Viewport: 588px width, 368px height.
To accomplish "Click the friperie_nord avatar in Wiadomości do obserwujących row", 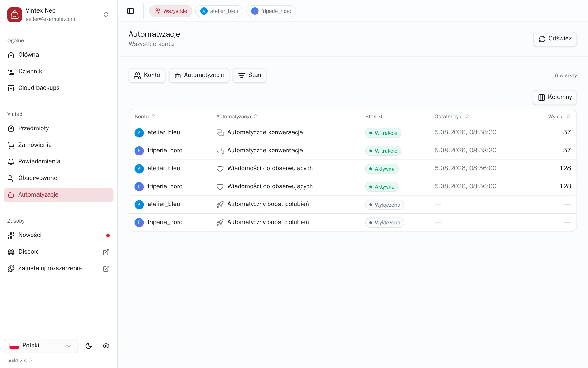I will (139, 186).
